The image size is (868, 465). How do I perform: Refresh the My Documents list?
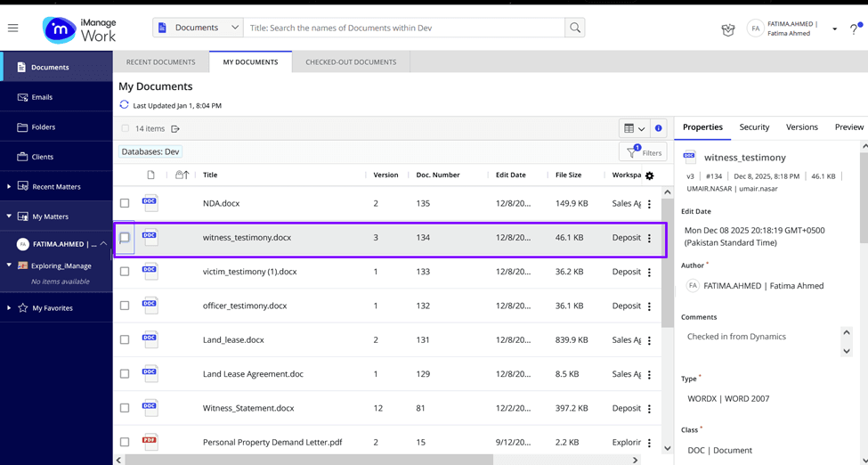124,105
